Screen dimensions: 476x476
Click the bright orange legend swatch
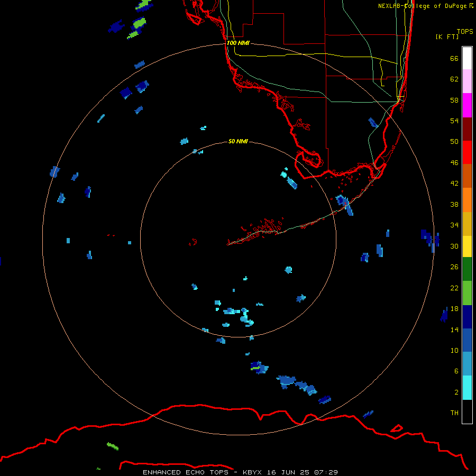tap(467, 200)
